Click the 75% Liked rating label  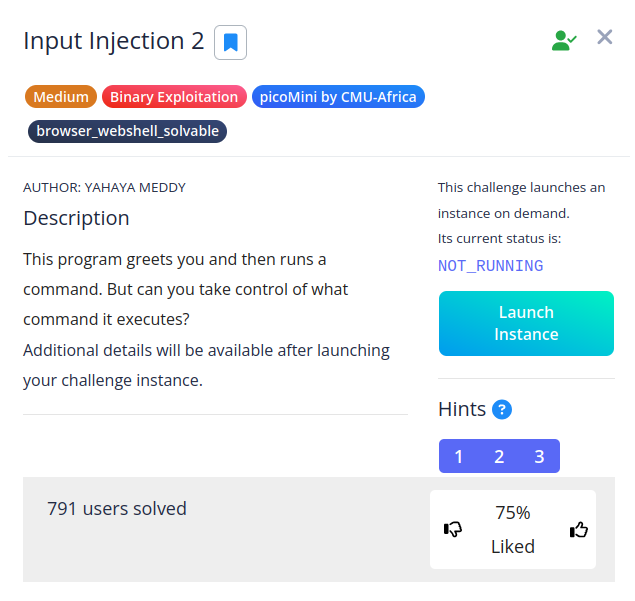513,529
